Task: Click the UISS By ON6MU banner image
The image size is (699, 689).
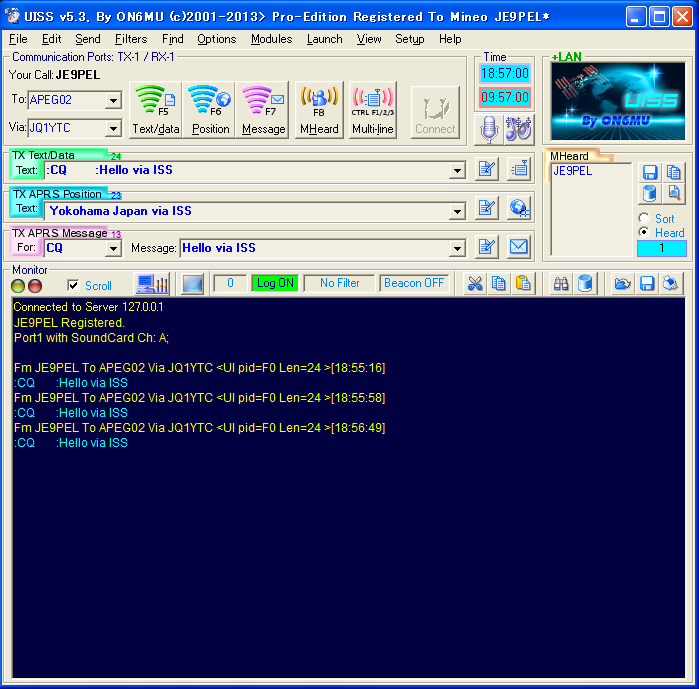Action: (x=618, y=101)
